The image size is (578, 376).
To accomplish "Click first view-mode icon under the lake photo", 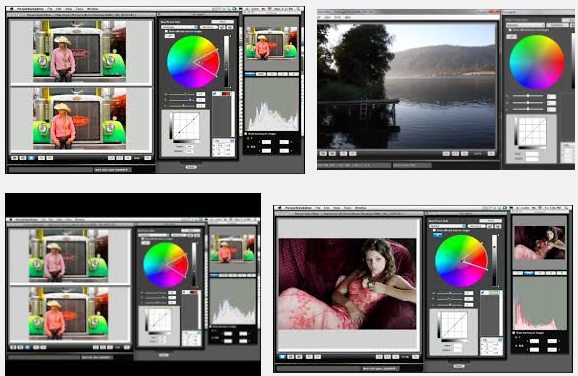I will click(x=323, y=154).
